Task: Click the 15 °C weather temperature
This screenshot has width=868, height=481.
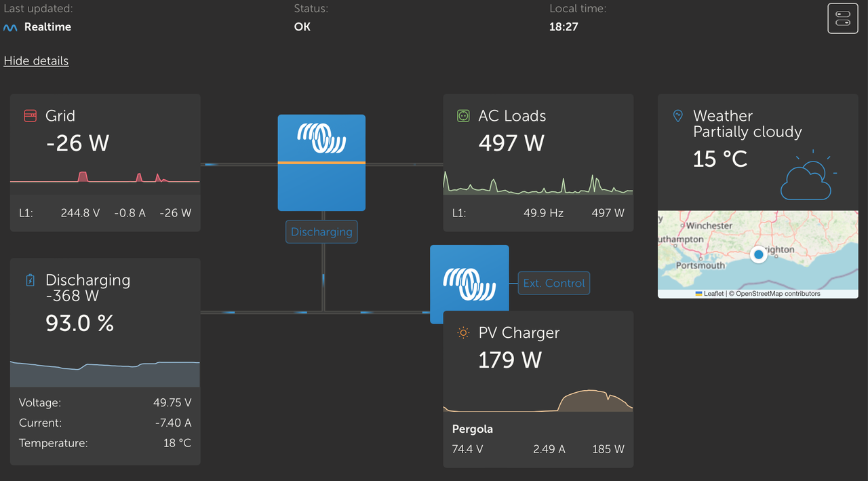Action: [720, 159]
